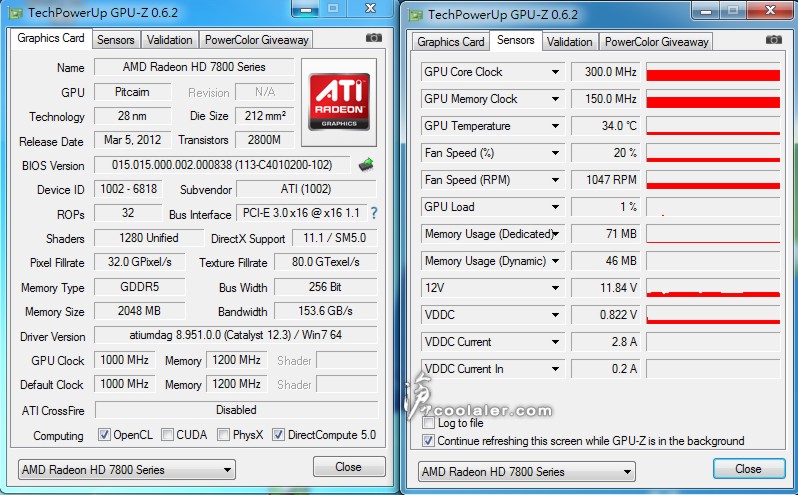Screen dimensions: 798x495
Task: Click the ATI Radeon Graphics logo
Action: point(339,102)
